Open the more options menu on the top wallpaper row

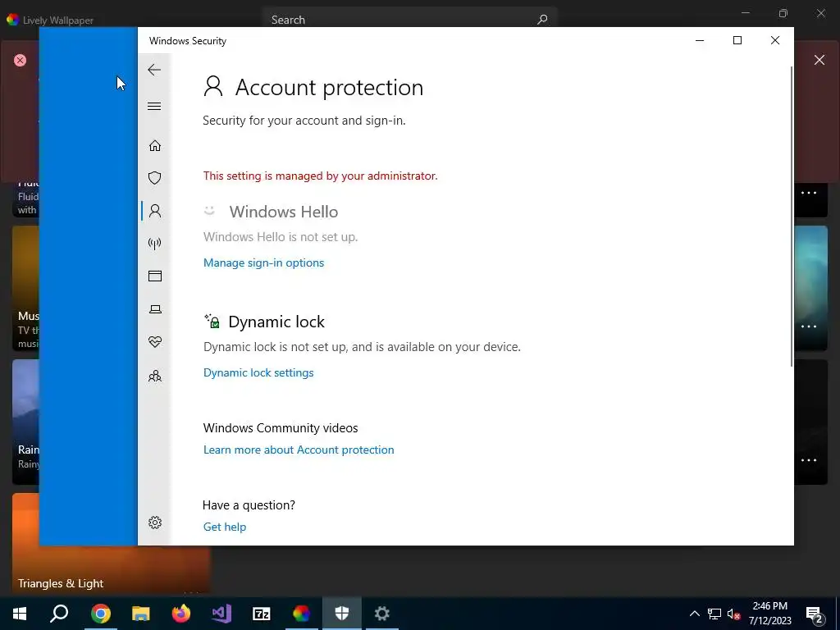(808, 193)
